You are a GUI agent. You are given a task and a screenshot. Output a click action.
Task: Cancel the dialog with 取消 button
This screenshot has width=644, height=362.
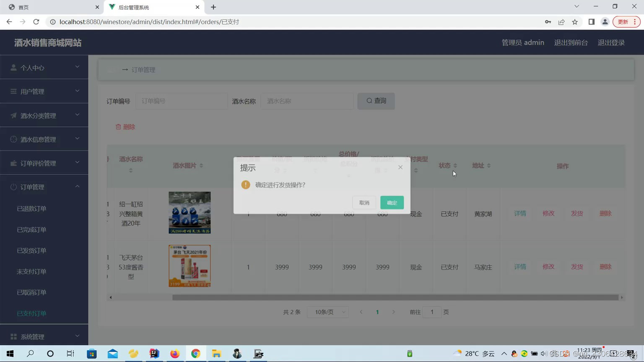click(364, 203)
